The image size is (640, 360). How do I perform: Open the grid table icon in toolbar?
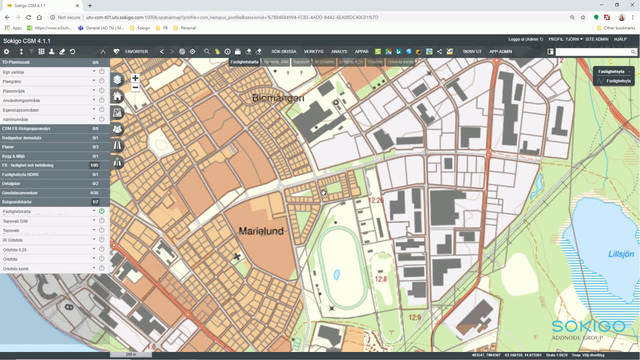point(41,51)
